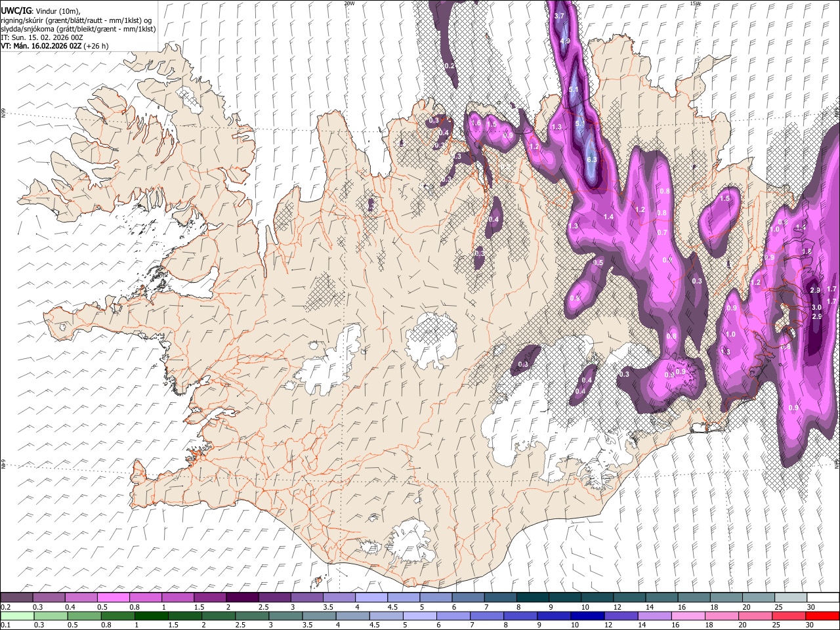Click the 3.0 precipitation value on map
This screenshot has height=630, width=840.
(816, 307)
